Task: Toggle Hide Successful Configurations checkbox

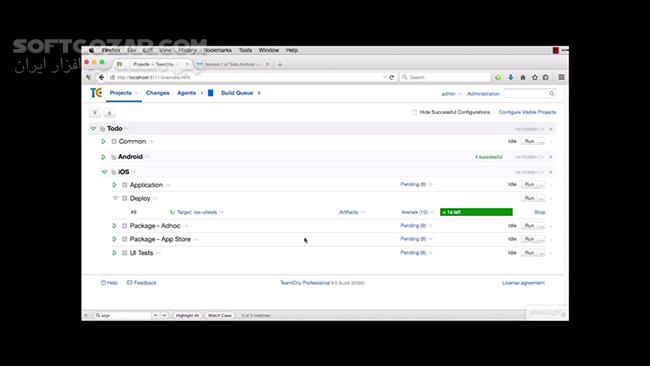Action: tap(415, 112)
